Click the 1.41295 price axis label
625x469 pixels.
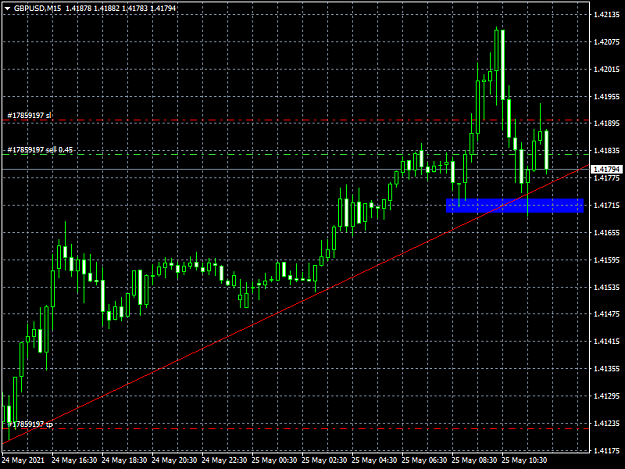606,396
